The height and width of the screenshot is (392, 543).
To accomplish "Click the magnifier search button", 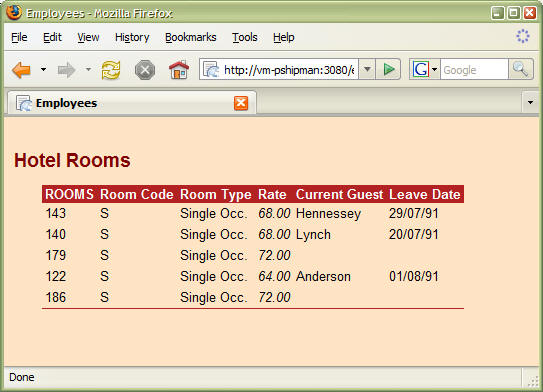I will pyautogui.click(x=520, y=70).
